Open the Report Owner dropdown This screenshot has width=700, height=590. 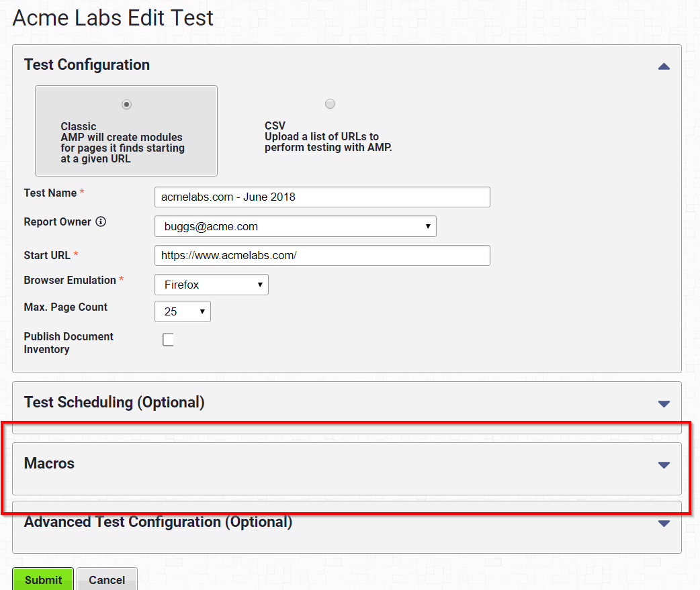tap(295, 226)
